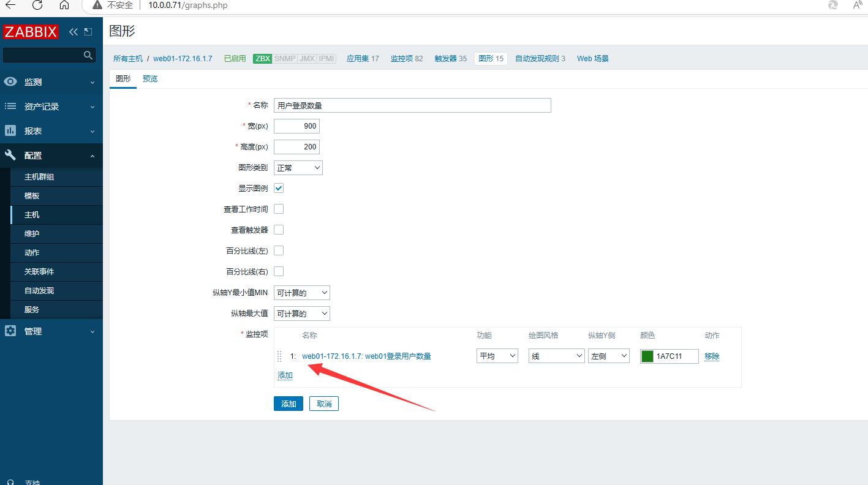The image size is (868, 485).
Task: Expand the 管理 menu chevron
Action: [x=92, y=332]
